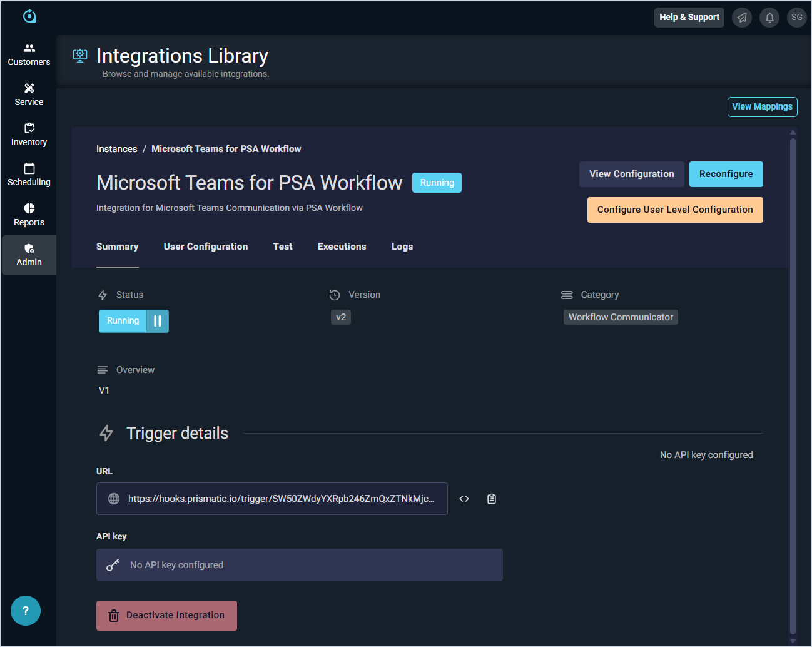Open Scheduling from the sidebar

click(29, 175)
